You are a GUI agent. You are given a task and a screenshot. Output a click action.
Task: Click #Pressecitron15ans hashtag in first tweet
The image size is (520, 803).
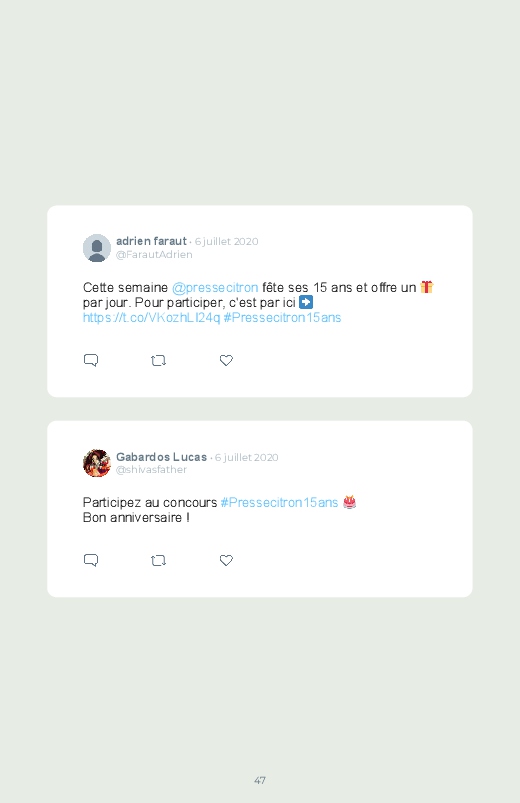click(x=282, y=318)
